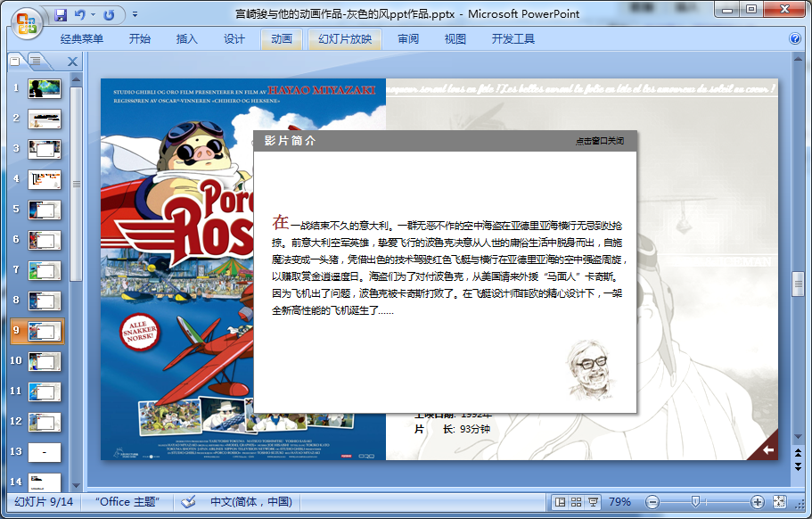Click the Miyazaki sketch portrait
Image resolution: width=812 pixels, height=519 pixels.
(x=591, y=370)
